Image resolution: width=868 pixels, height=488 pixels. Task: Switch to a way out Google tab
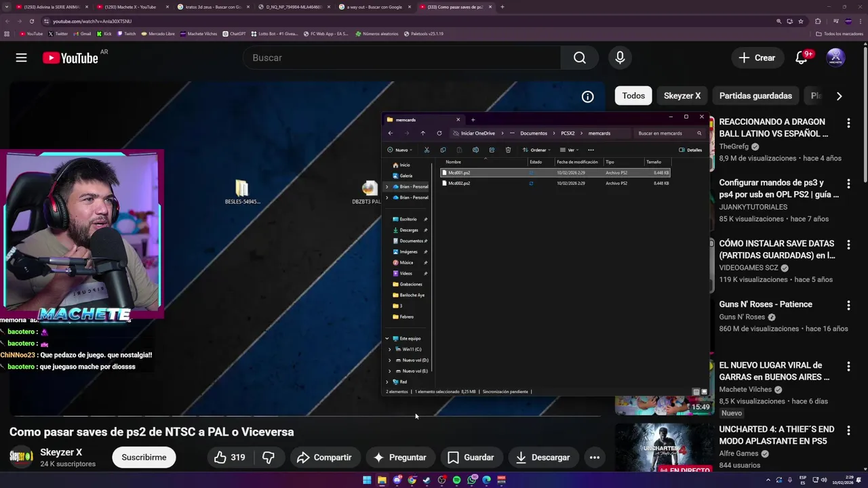tap(374, 7)
